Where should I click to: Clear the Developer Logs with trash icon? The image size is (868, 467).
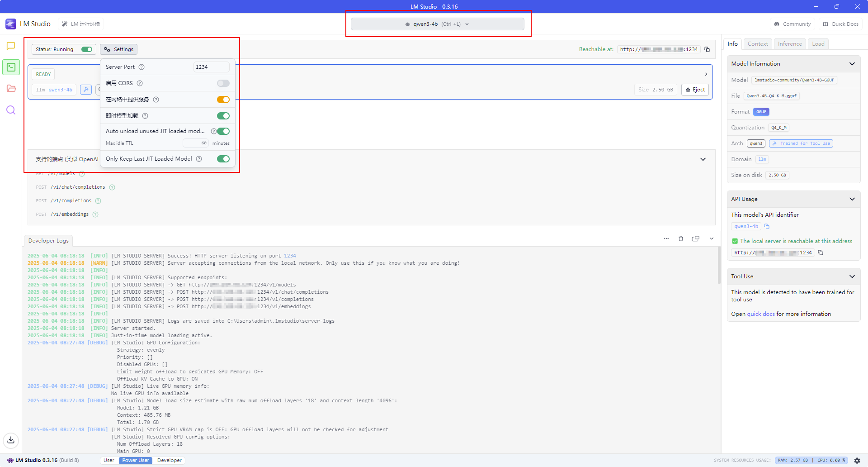(x=681, y=238)
